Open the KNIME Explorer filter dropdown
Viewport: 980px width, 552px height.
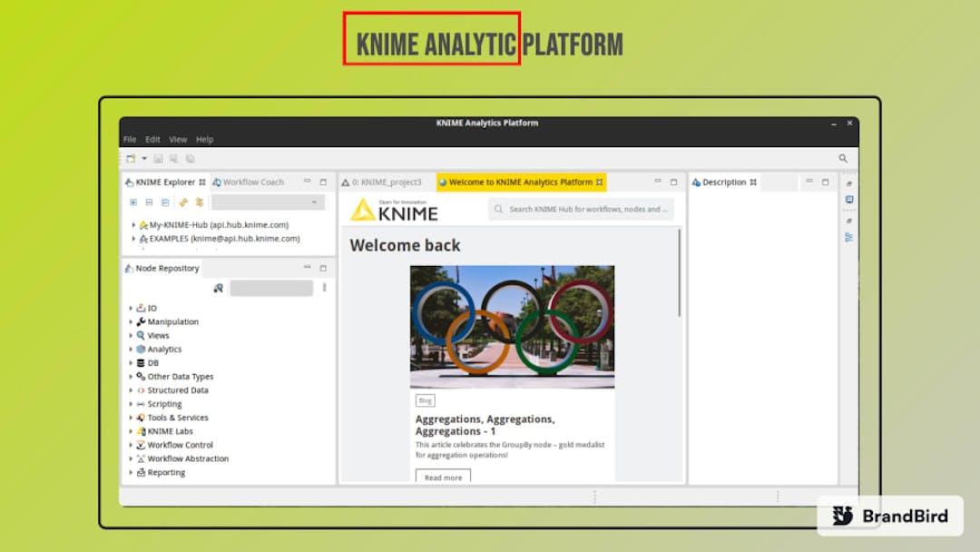[313, 201]
